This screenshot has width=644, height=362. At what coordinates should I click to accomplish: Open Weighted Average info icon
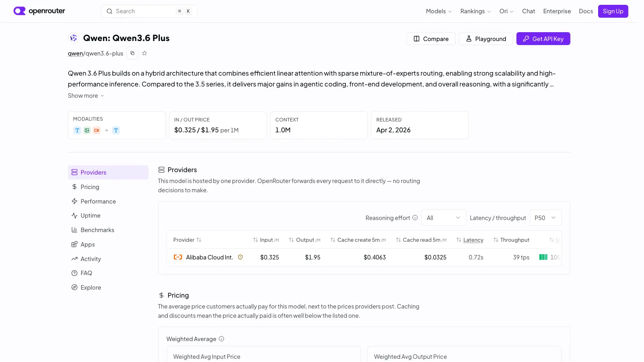tap(221, 339)
